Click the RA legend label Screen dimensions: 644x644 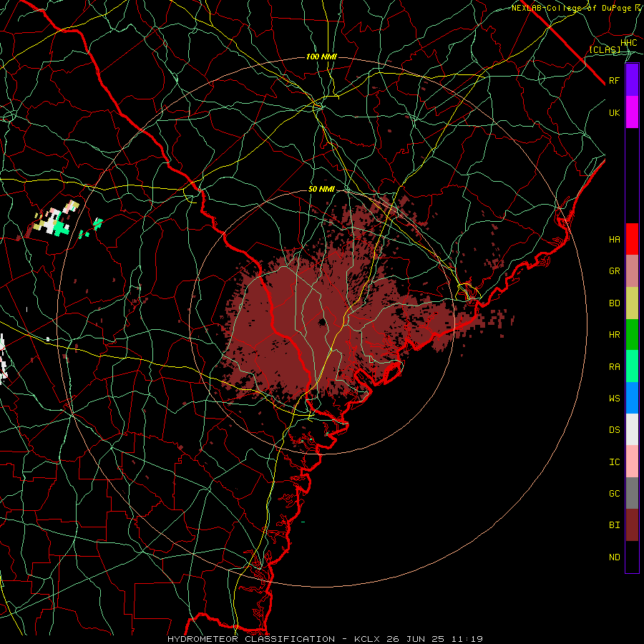(615, 367)
